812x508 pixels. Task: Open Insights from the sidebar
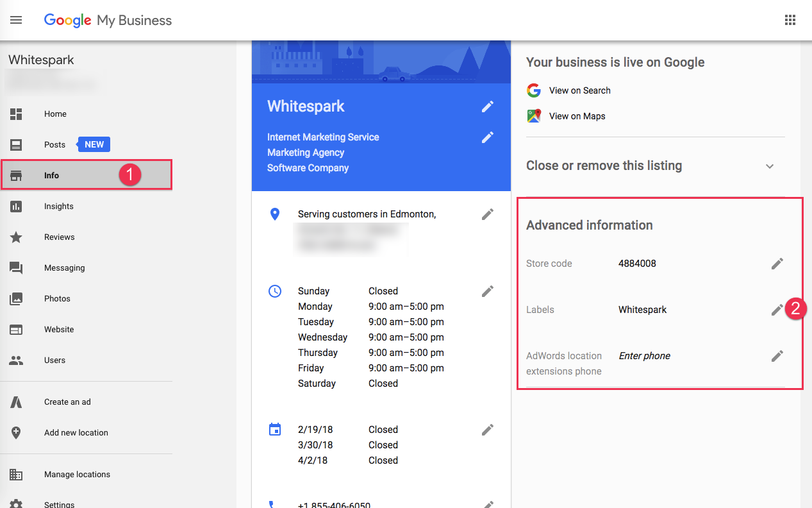pyautogui.click(x=58, y=207)
